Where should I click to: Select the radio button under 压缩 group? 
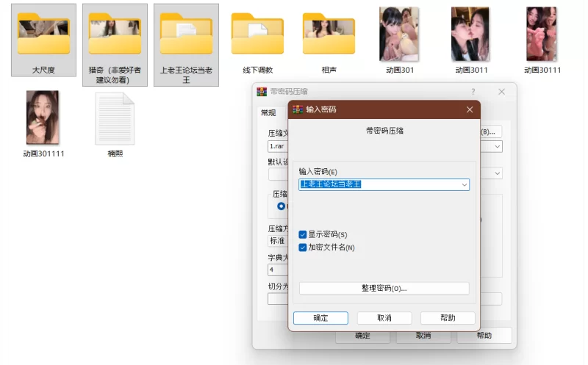tap(281, 206)
